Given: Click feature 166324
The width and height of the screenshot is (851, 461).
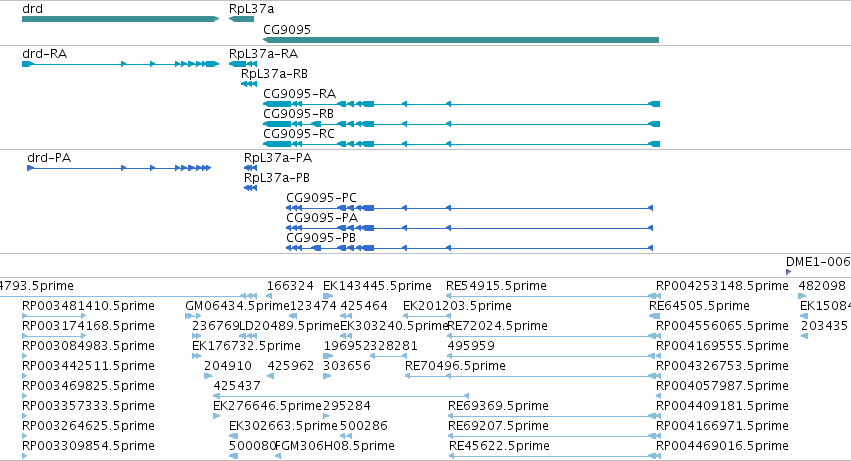Looking at the screenshot, I should (290, 286).
